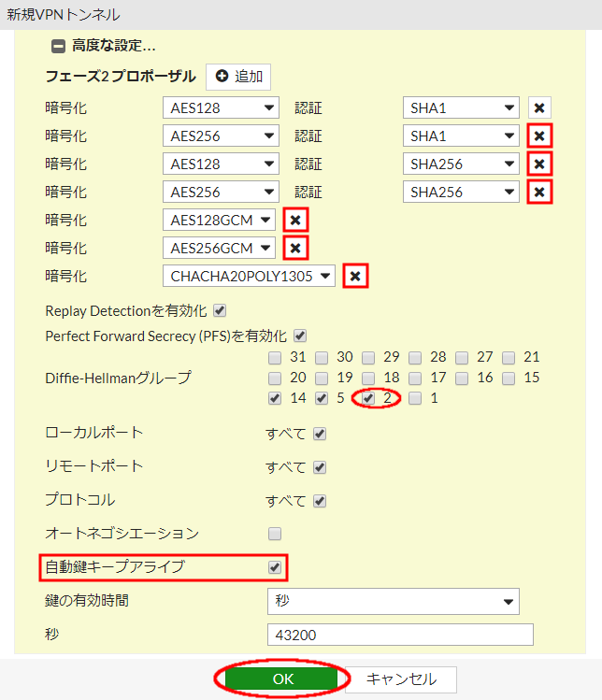Click the 秒 input field showing 43200

point(399,635)
